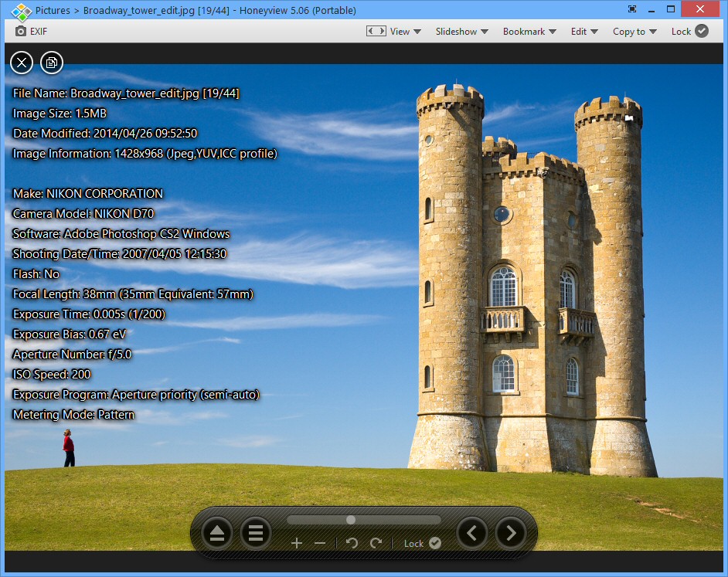Click the fit-to-window arrows icon
Viewport: 728px width, 577px height.
pos(376,31)
